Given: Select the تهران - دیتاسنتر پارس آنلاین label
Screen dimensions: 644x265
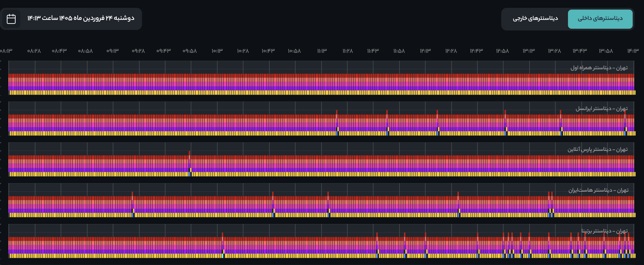Looking at the screenshot, I should click(x=597, y=149).
